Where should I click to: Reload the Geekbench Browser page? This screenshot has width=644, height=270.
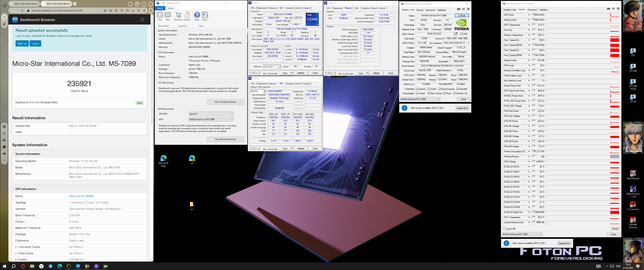(x=22, y=10)
